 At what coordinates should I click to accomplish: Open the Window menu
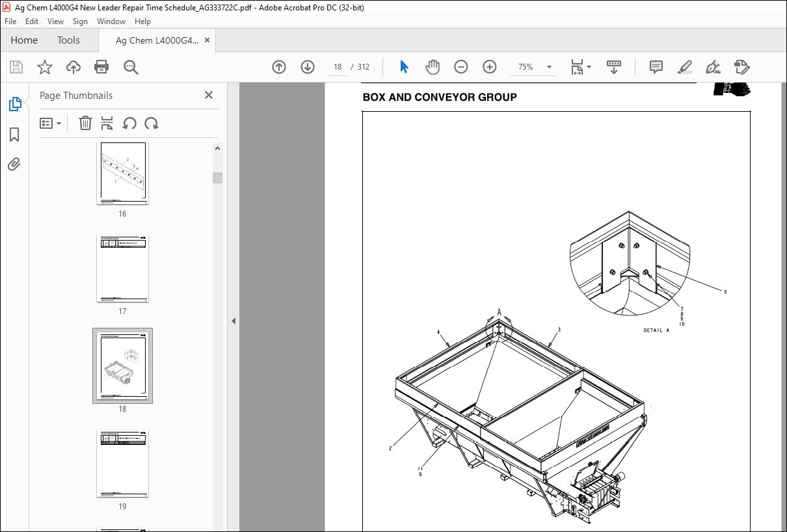(111, 21)
